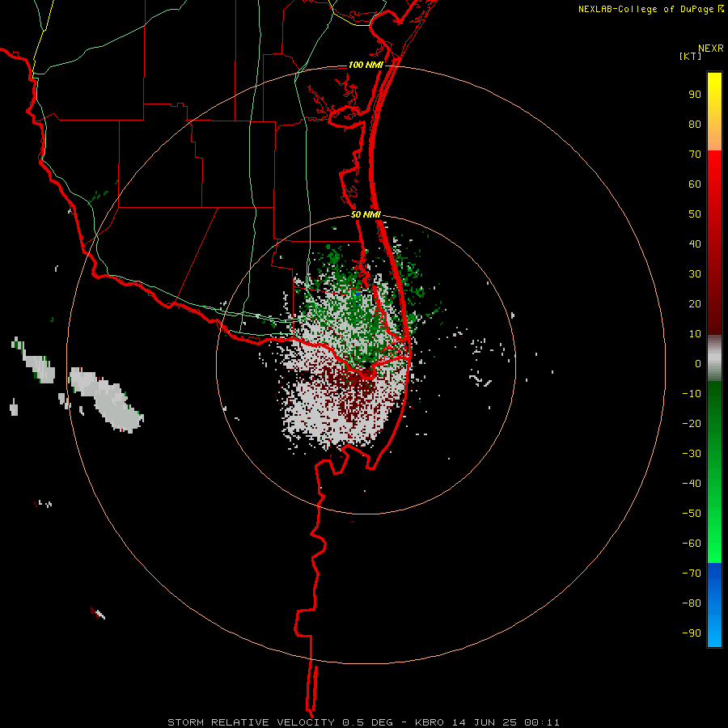Viewport: 728px width, 728px height.
Task: Click the 50 value on the velocity scale
Action: click(695, 214)
